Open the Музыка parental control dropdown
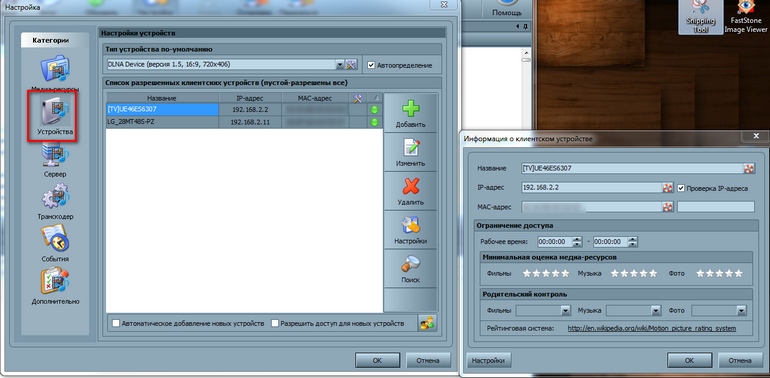 pos(655,310)
